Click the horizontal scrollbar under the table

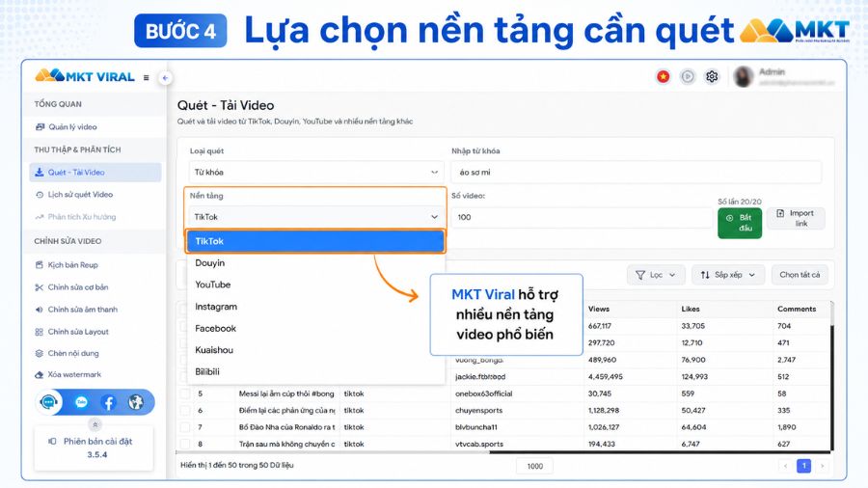pyautogui.click(x=503, y=452)
